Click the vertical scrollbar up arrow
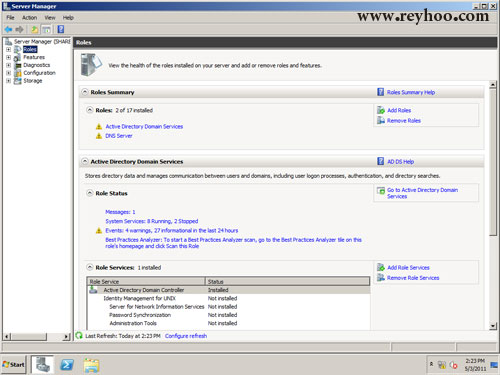This screenshot has height=375, width=500. coord(493,84)
